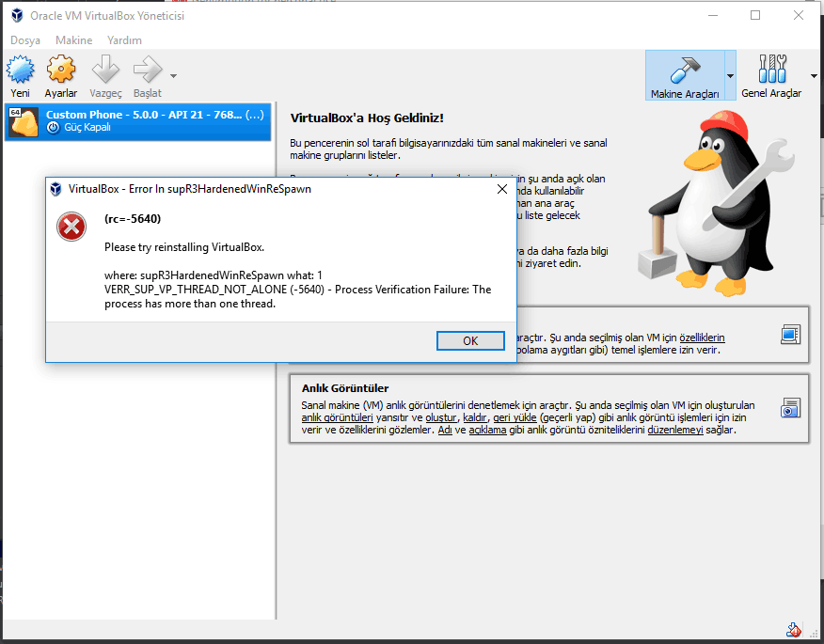Screen dimensions: 824x644
Task: Close the supR3HardenedWinReSpawn error dialog
Action: [x=502, y=189]
